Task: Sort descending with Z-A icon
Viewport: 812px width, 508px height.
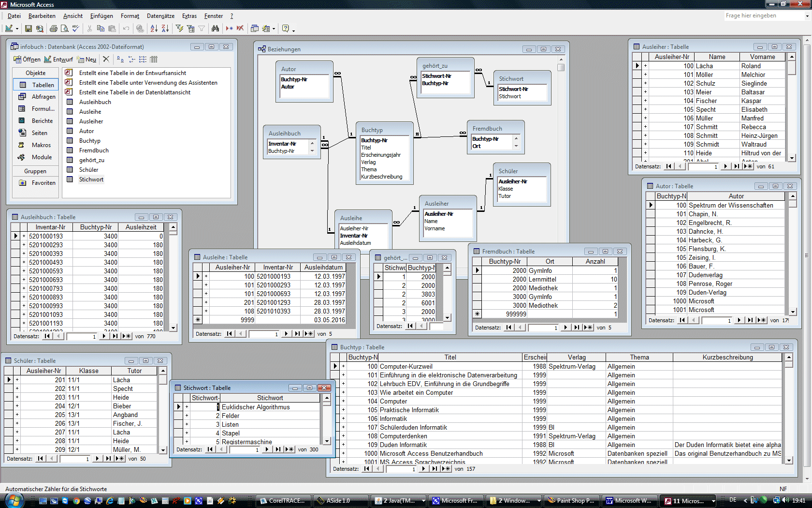Action: click(165, 29)
